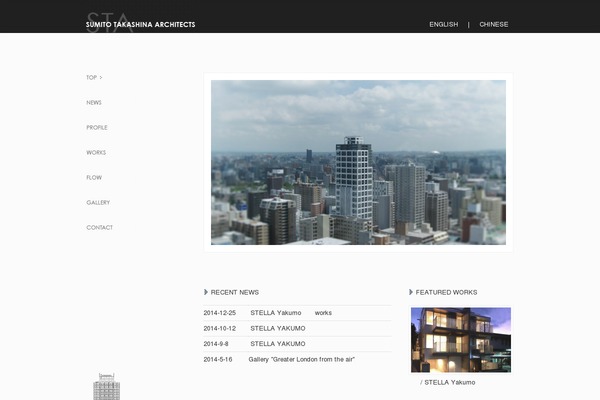This screenshot has width=600, height=400.
Task: Open the CONTACT page
Action: 99,227
